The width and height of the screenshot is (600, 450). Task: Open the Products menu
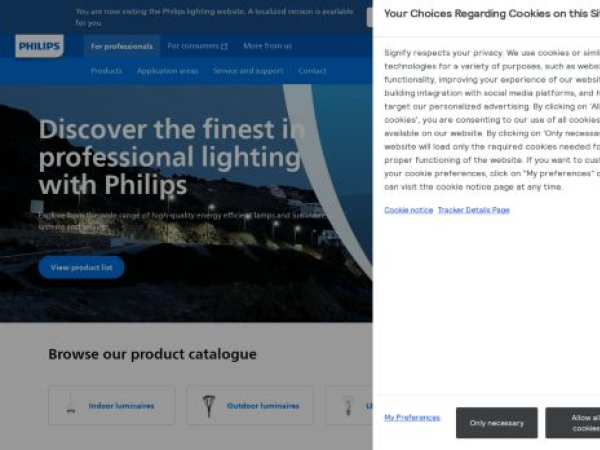(x=106, y=71)
